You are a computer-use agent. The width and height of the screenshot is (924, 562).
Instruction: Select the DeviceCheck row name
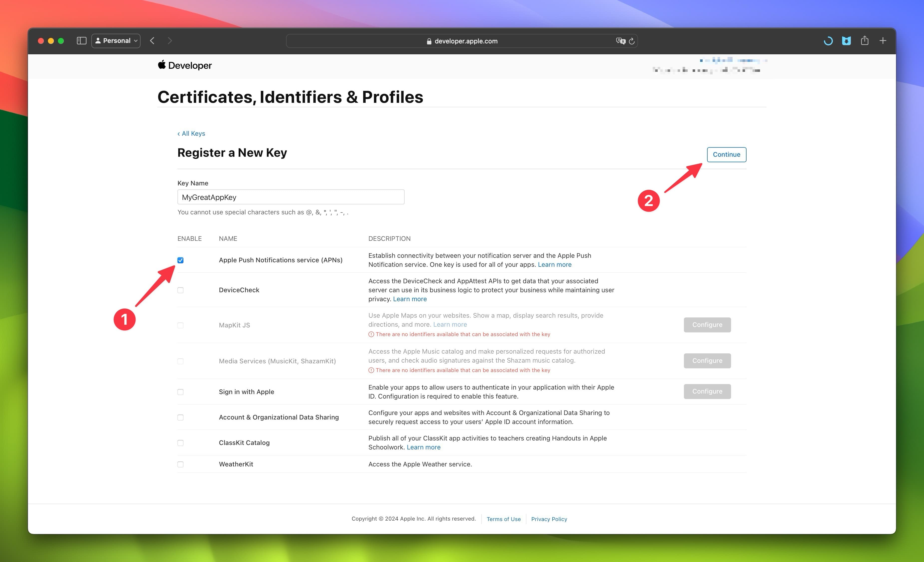click(x=239, y=290)
